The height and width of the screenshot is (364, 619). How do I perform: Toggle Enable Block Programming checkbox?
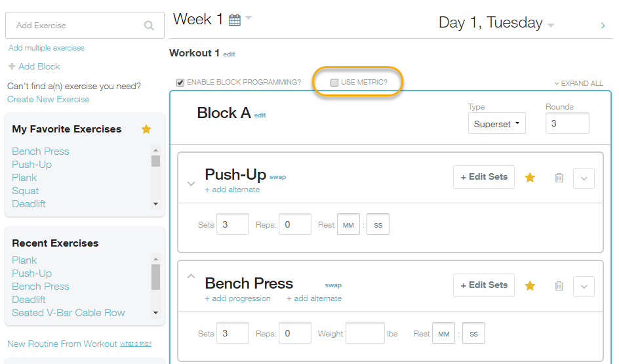(180, 83)
